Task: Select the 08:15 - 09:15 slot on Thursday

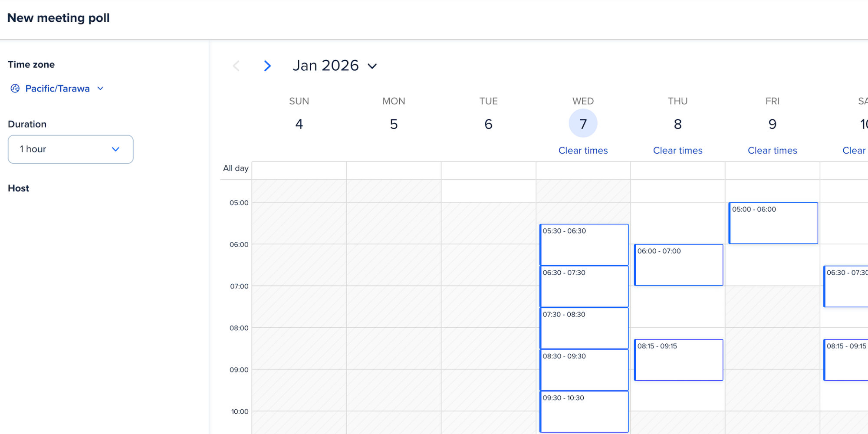Action: [678, 359]
